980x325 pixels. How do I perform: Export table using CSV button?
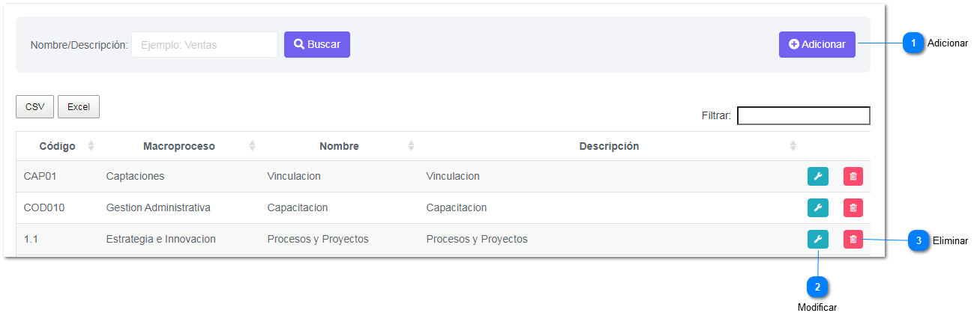pos(34,107)
